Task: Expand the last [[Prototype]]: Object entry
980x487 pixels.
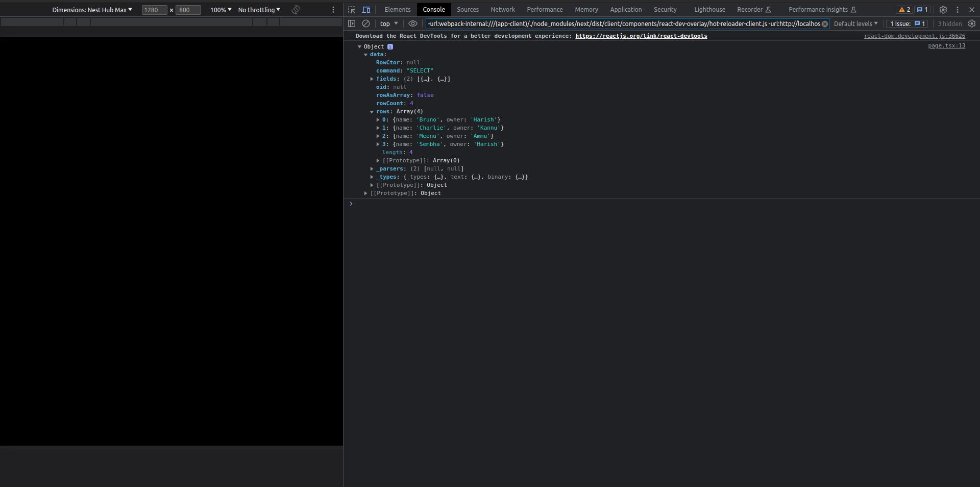Action: [365, 193]
